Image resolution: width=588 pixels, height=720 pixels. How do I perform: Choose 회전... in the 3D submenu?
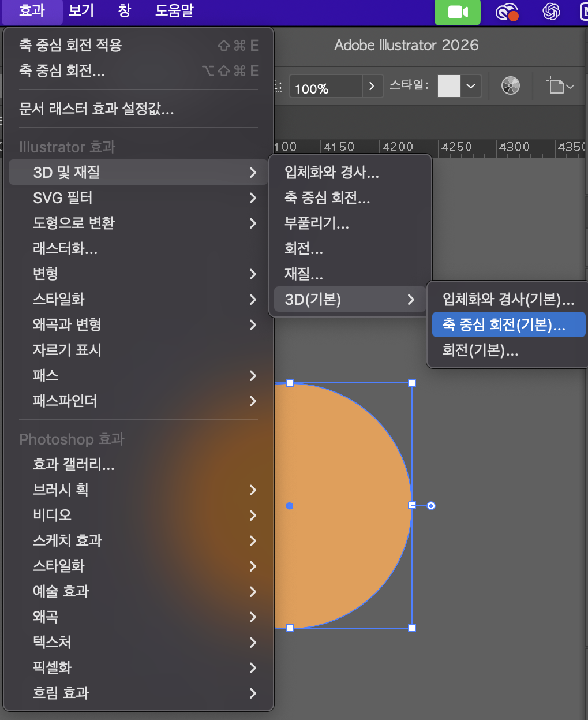(350, 248)
